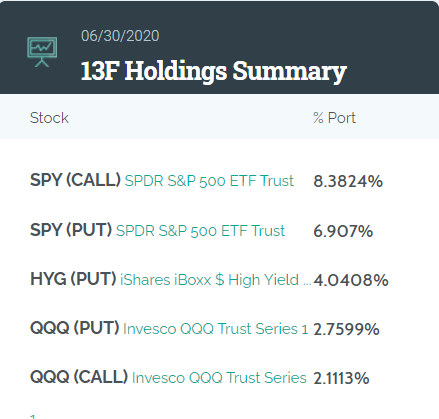Open Invesco QQQ Trust Series call link
The height and width of the screenshot is (419, 439).
[219, 378]
